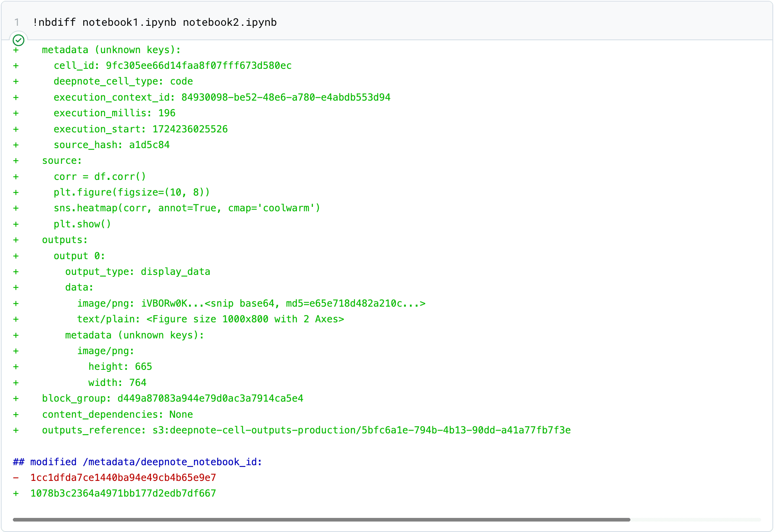Click the execution_millis: 196 line

(x=114, y=113)
